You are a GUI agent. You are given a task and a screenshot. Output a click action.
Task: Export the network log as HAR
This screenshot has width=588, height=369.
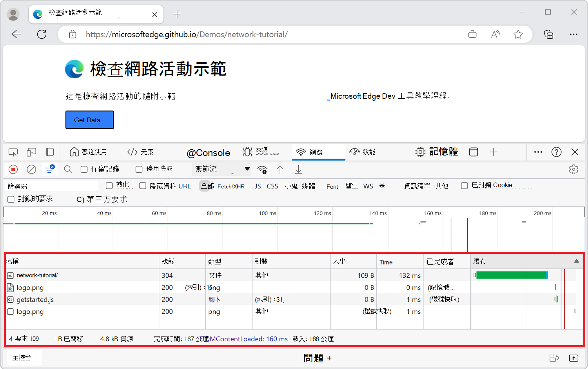(x=298, y=169)
